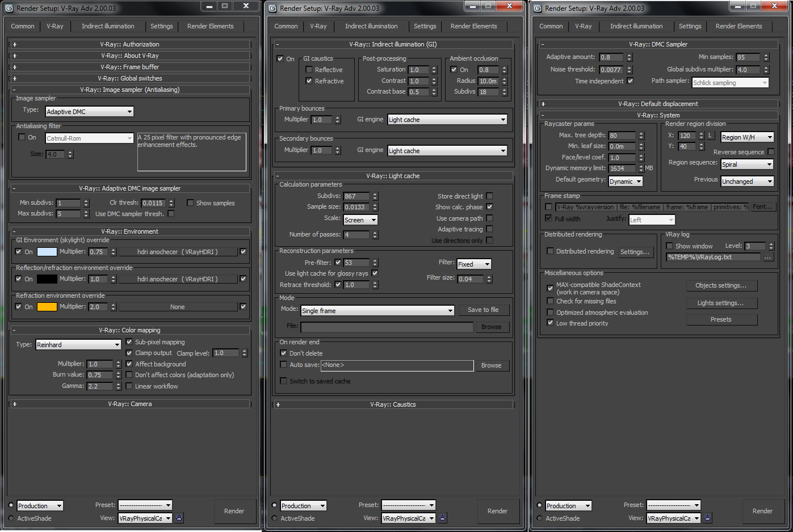This screenshot has width=793, height=532.
Task: Open the Region W/H dropdown
Action: click(x=747, y=137)
